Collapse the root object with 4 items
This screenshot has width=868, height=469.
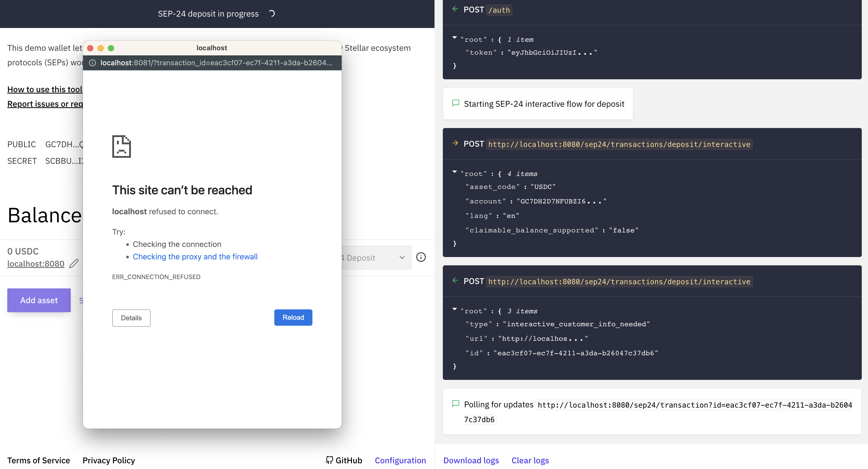(455, 172)
